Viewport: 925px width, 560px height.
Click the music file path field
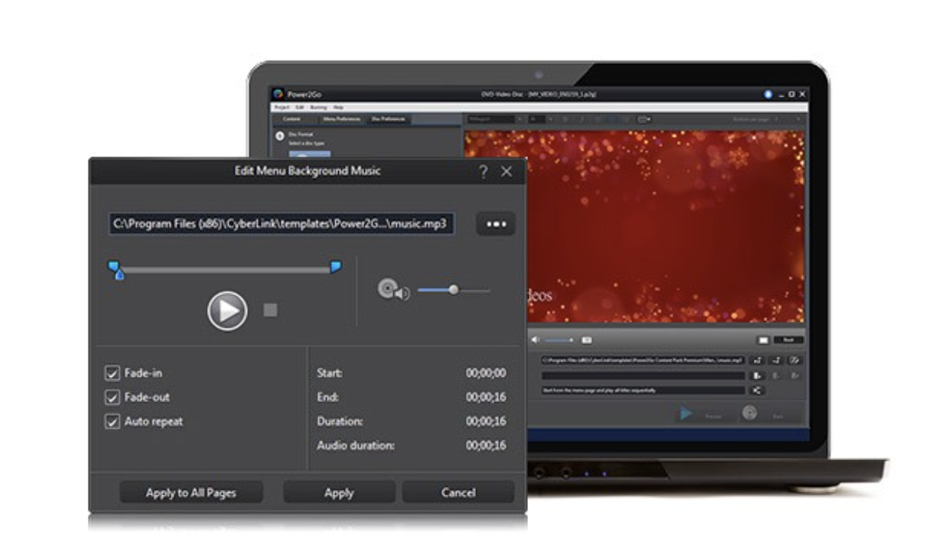point(281,223)
